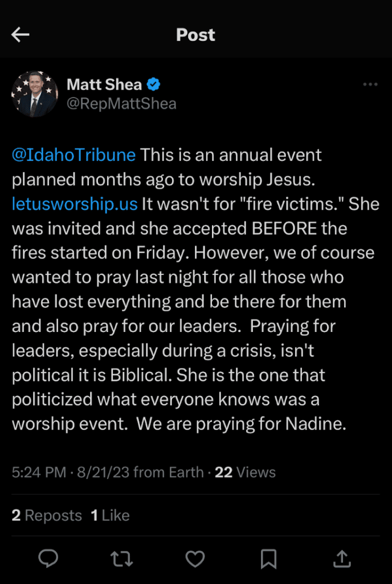Image resolution: width=392 pixels, height=584 pixels.
Task: Click the 22 Views count
Action: 245,472
